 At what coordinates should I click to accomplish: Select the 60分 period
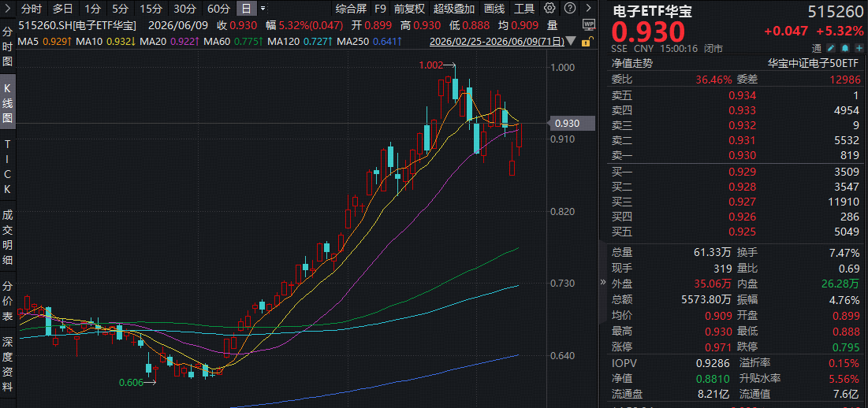218,9
